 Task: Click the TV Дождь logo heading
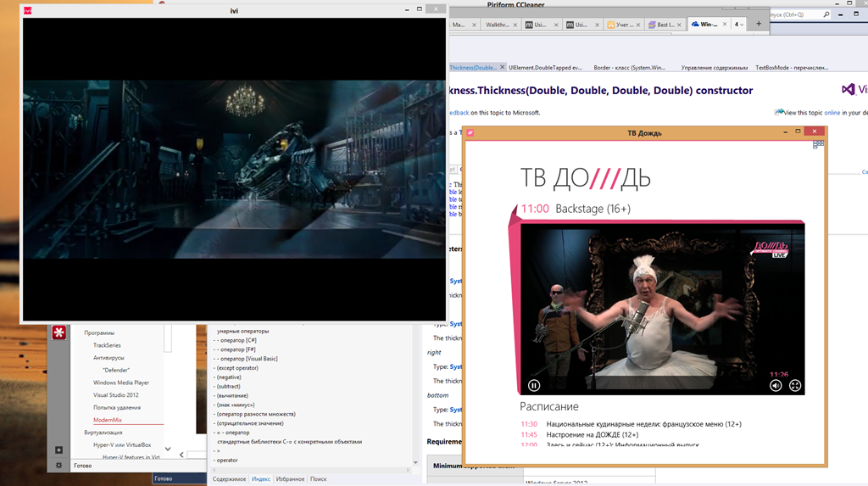(x=585, y=178)
